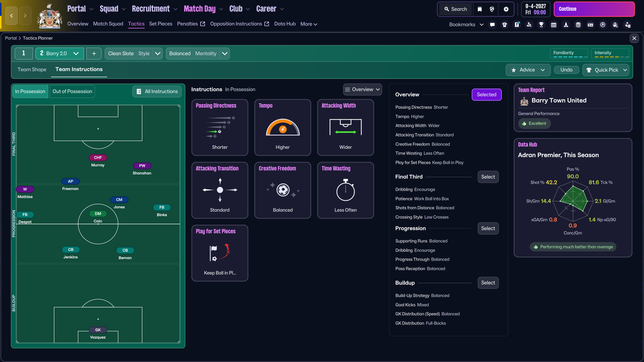Expand the Quick Pick dropdown
This screenshot has width=644, height=362.
coord(625,70)
